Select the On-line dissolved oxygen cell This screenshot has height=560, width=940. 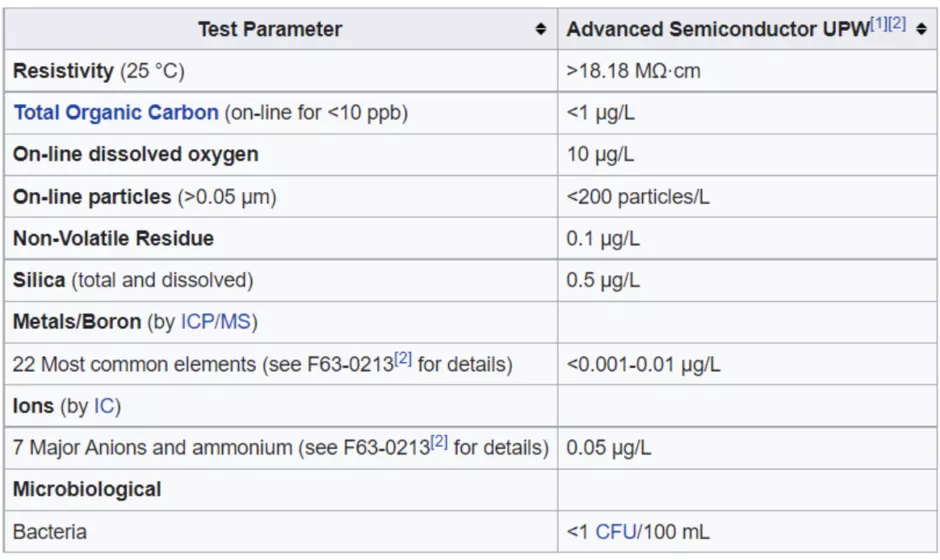[x=136, y=155]
